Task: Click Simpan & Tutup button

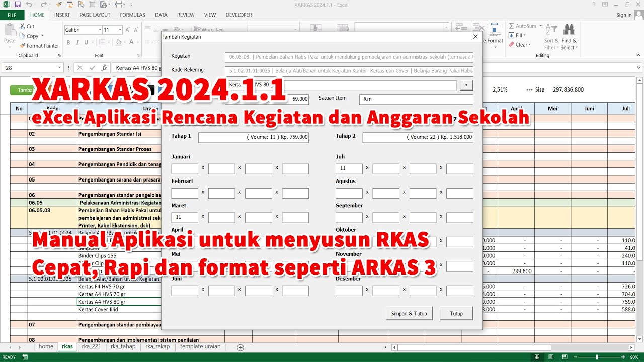Action: click(409, 313)
